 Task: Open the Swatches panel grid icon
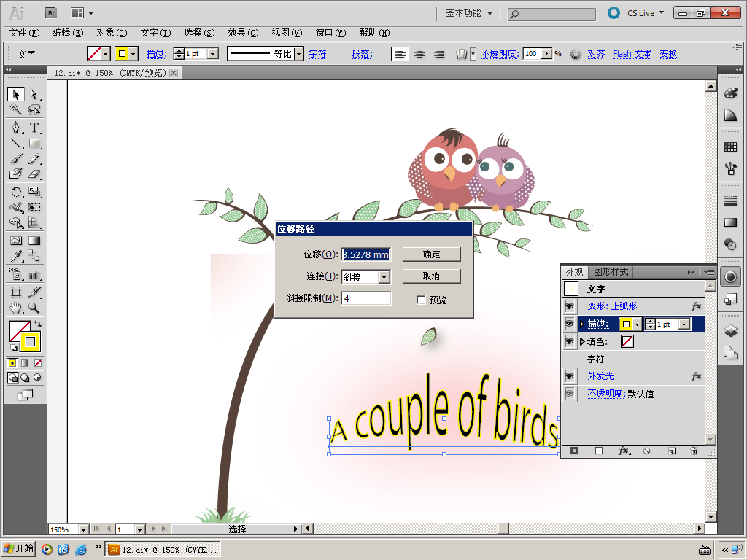[x=730, y=147]
